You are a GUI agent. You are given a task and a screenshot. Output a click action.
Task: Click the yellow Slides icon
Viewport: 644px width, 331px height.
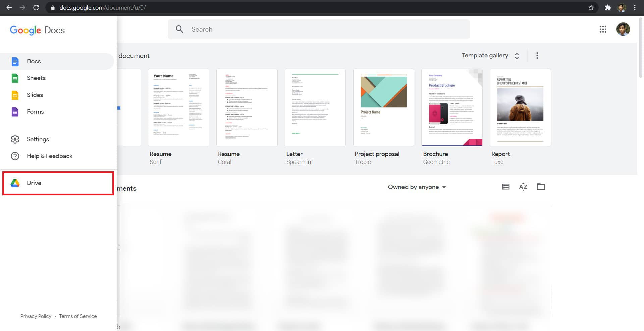coord(15,95)
